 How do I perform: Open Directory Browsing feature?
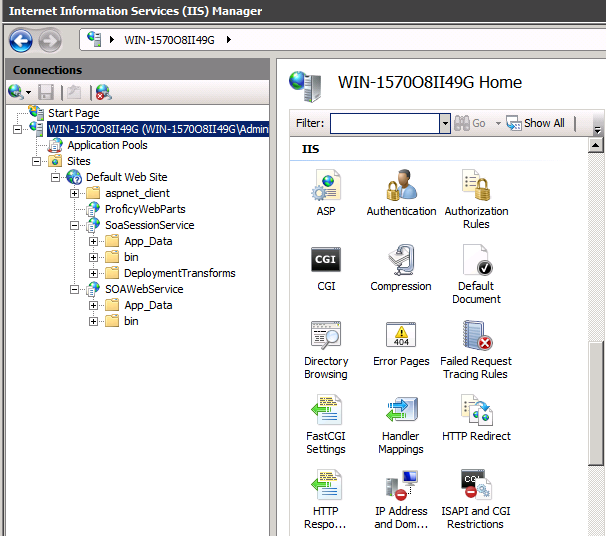point(326,350)
